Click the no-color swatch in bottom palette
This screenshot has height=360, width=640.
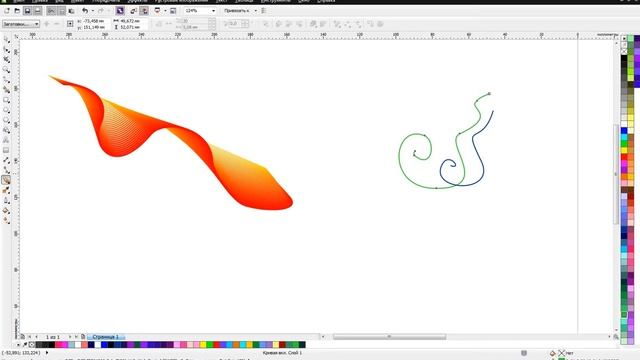point(31,345)
